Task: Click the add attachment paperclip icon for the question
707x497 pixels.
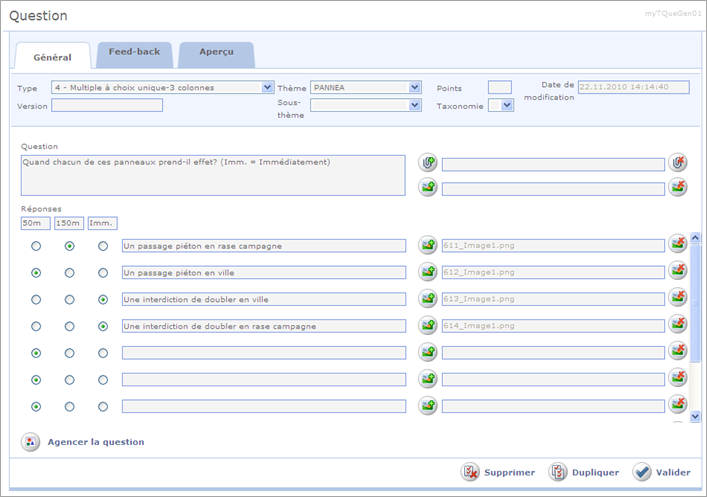Action: pyautogui.click(x=428, y=163)
